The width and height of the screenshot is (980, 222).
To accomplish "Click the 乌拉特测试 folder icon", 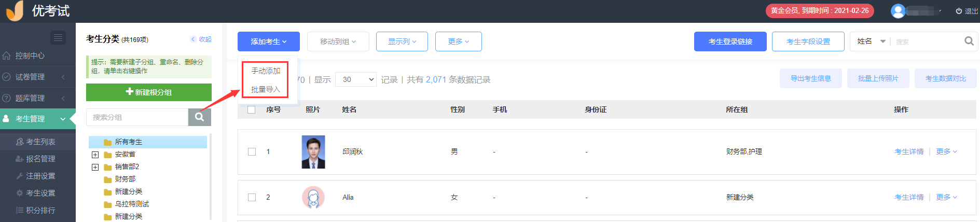I will [108, 204].
